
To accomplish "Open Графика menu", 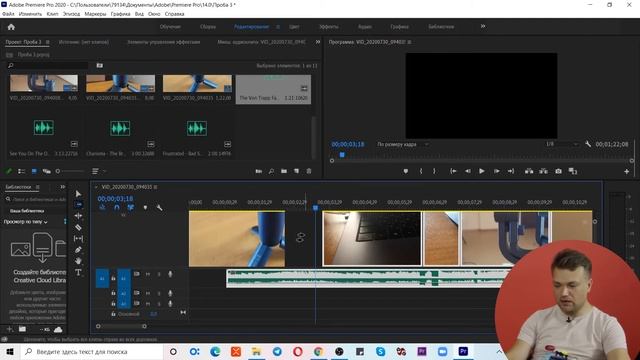I will [x=120, y=14].
